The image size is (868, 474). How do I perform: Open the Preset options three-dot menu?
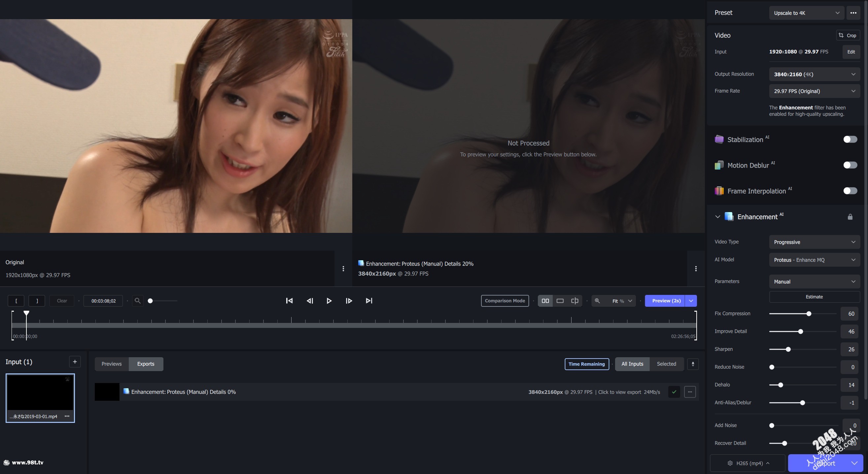[853, 13]
